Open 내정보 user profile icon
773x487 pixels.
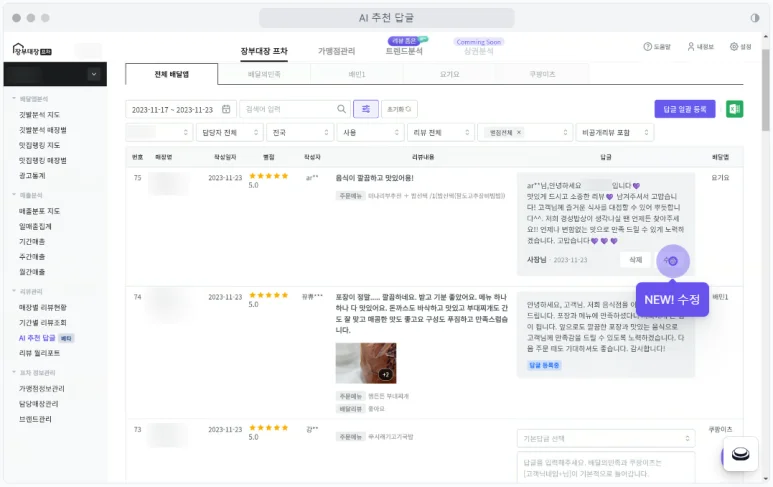pos(691,46)
